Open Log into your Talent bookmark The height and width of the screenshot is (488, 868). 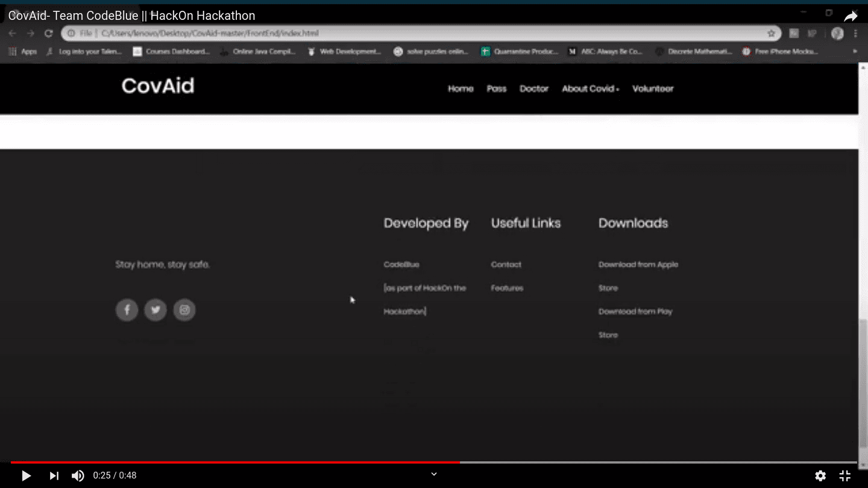pos(84,52)
